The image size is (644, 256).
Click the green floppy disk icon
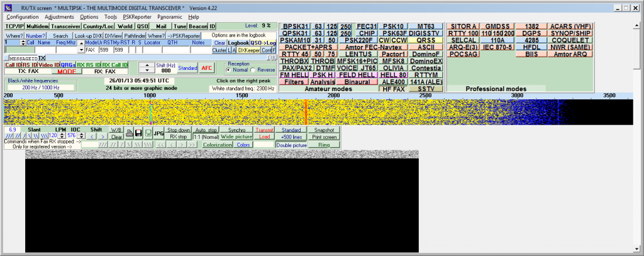148,133
